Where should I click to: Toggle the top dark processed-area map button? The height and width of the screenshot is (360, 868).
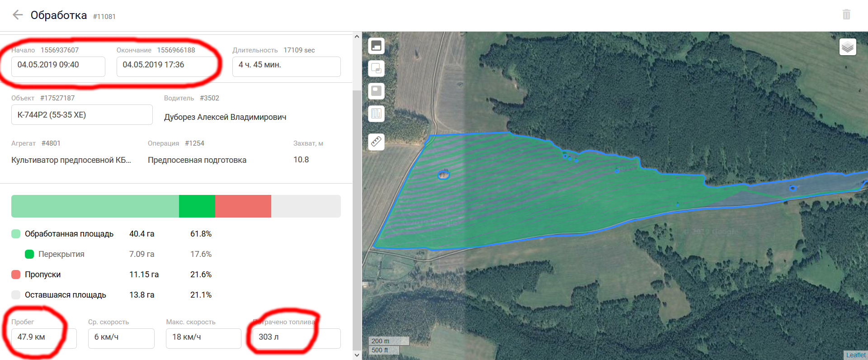(376, 46)
